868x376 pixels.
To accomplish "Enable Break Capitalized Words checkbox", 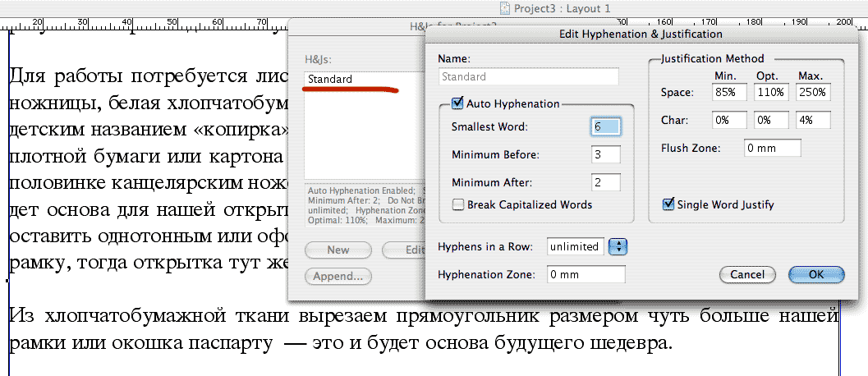I will coord(457,205).
